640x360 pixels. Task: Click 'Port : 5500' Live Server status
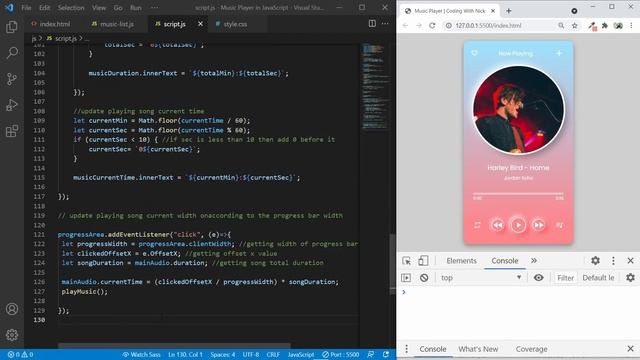(x=341, y=354)
